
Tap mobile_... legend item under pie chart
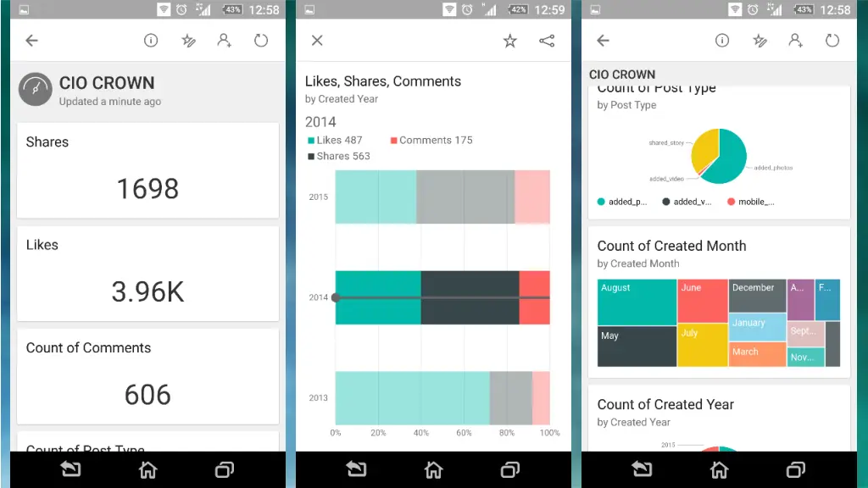coord(751,202)
